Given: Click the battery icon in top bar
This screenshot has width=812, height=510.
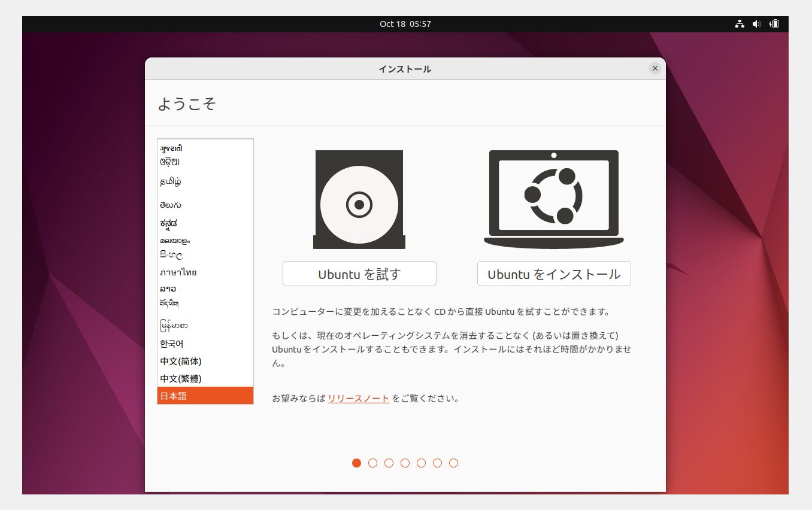Looking at the screenshot, I should click(x=774, y=24).
